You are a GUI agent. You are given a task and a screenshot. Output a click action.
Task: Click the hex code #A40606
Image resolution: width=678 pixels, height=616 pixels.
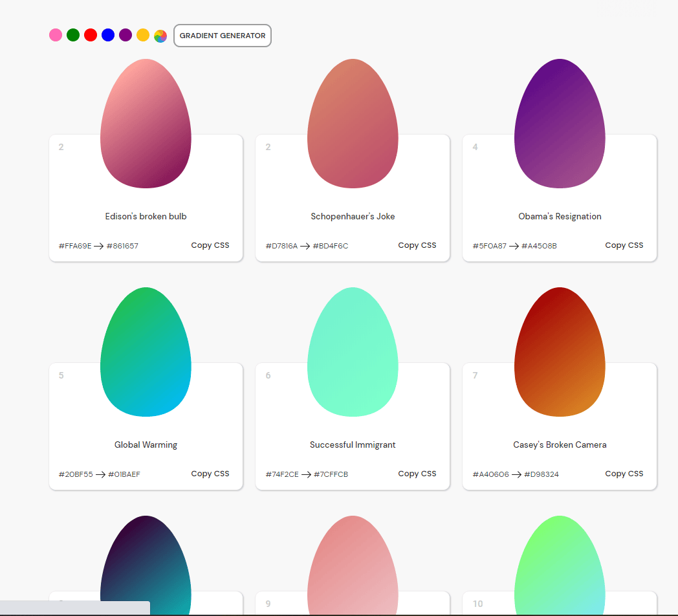click(x=491, y=474)
